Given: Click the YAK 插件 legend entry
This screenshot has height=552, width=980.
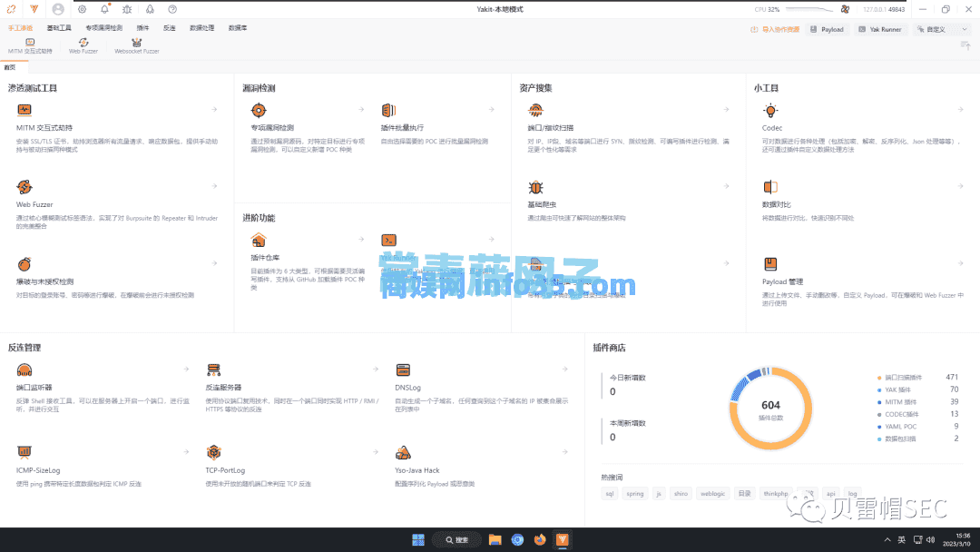Looking at the screenshot, I should [918, 389].
